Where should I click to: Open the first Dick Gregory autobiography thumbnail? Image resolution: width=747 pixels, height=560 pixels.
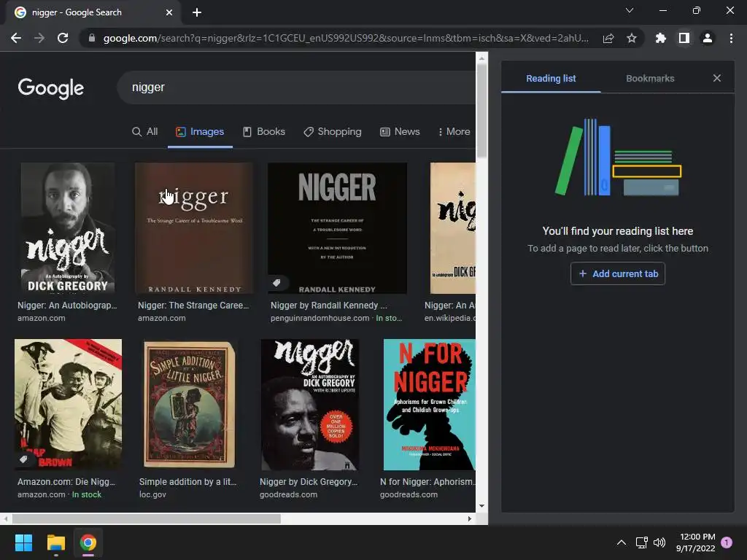click(x=68, y=228)
